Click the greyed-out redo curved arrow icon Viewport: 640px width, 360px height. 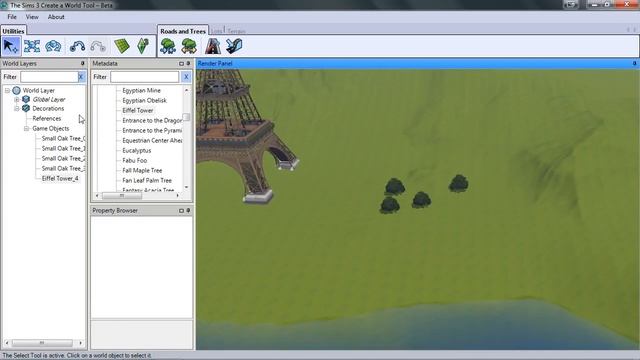tap(98, 46)
